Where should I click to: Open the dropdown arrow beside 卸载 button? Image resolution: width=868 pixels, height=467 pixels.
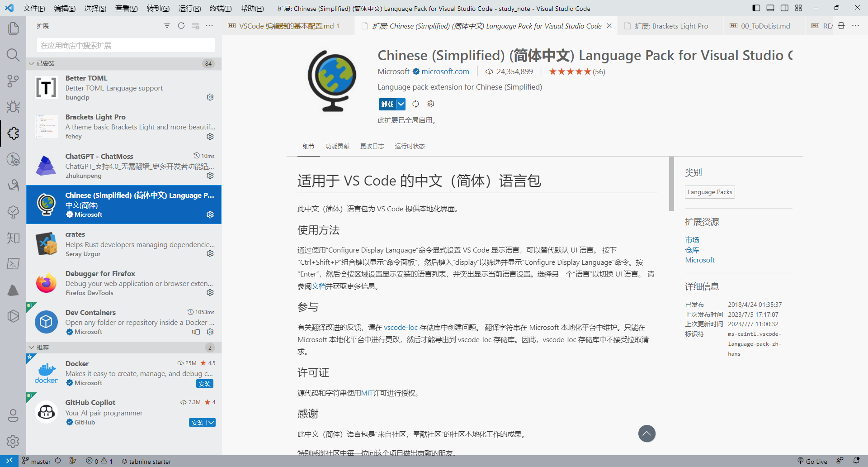coord(401,104)
